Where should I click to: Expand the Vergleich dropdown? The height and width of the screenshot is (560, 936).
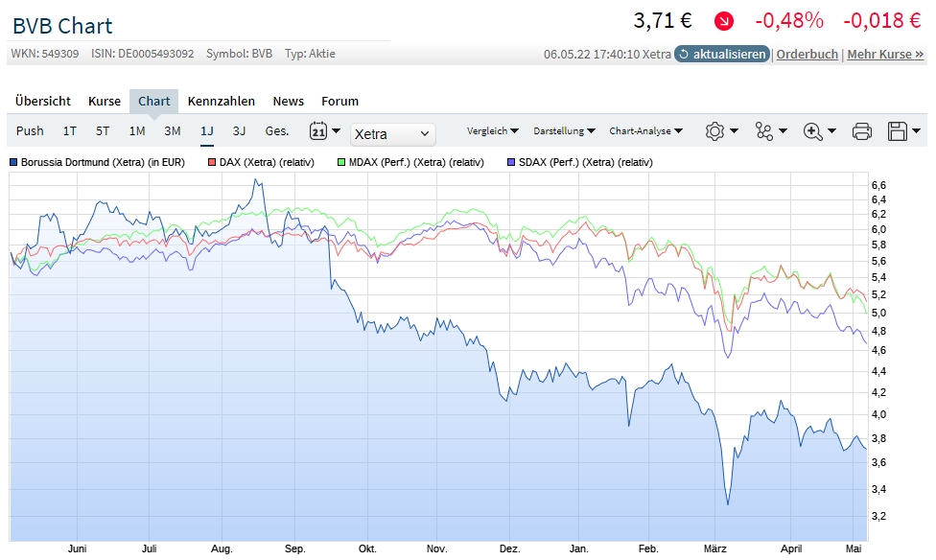(492, 131)
